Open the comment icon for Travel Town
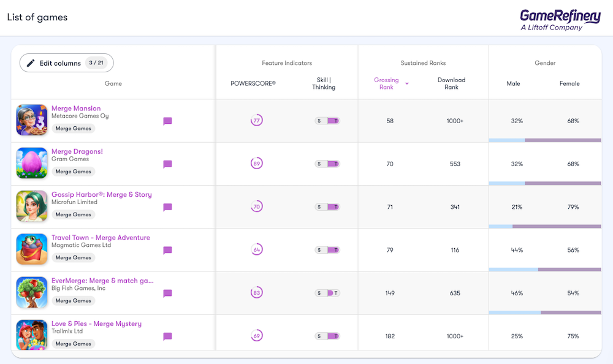This screenshot has width=613, height=364. pyautogui.click(x=167, y=250)
